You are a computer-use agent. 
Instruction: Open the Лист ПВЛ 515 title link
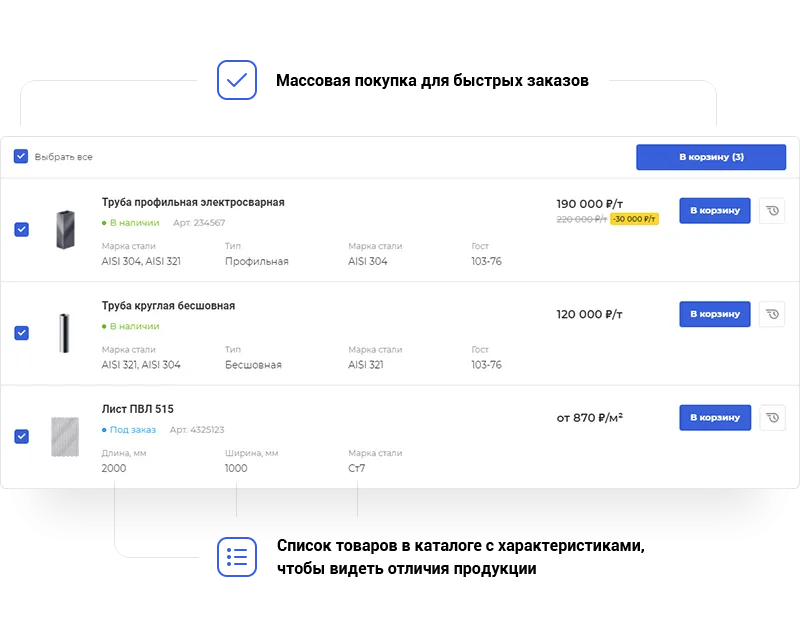pyautogui.click(x=137, y=409)
